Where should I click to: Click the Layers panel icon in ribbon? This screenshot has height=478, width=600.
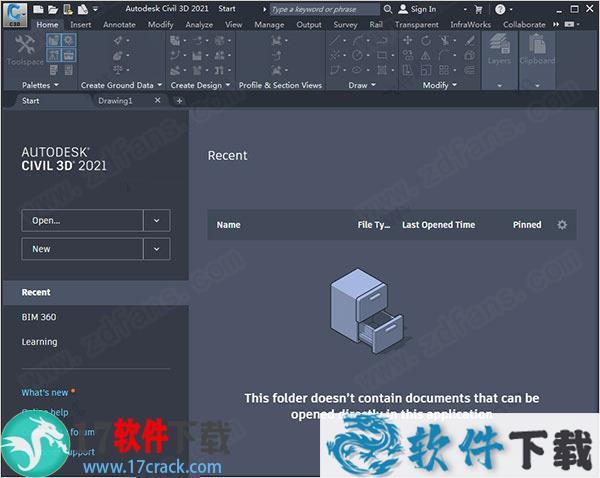point(499,48)
